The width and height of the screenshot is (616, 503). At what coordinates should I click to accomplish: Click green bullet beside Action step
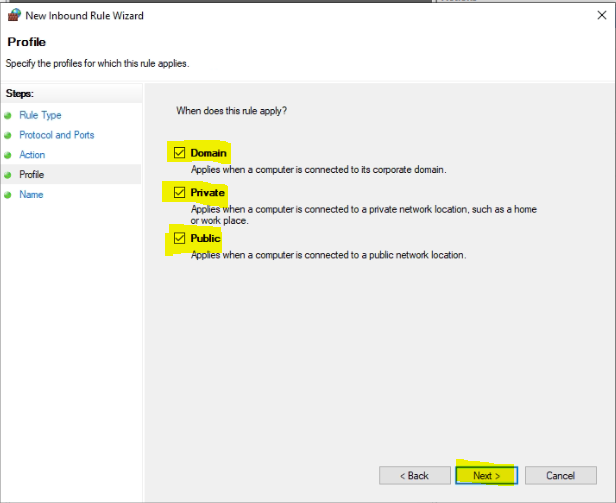[x=7, y=155]
